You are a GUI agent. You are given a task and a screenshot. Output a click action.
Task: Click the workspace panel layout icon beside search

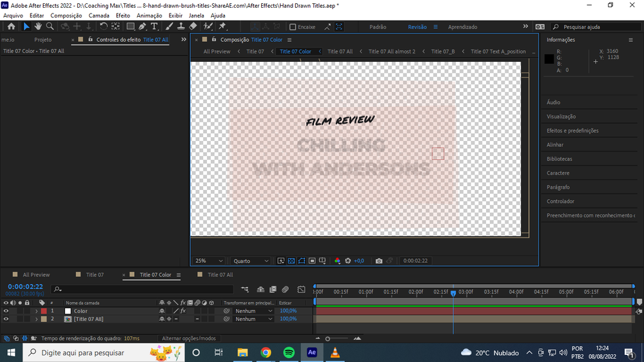pos(540,26)
